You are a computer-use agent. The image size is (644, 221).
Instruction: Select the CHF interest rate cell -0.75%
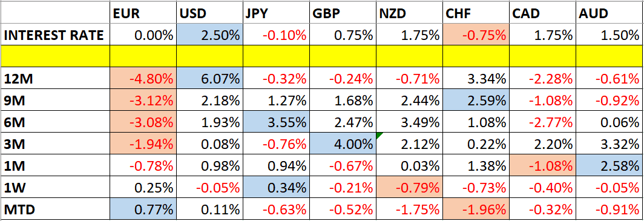[x=476, y=35]
